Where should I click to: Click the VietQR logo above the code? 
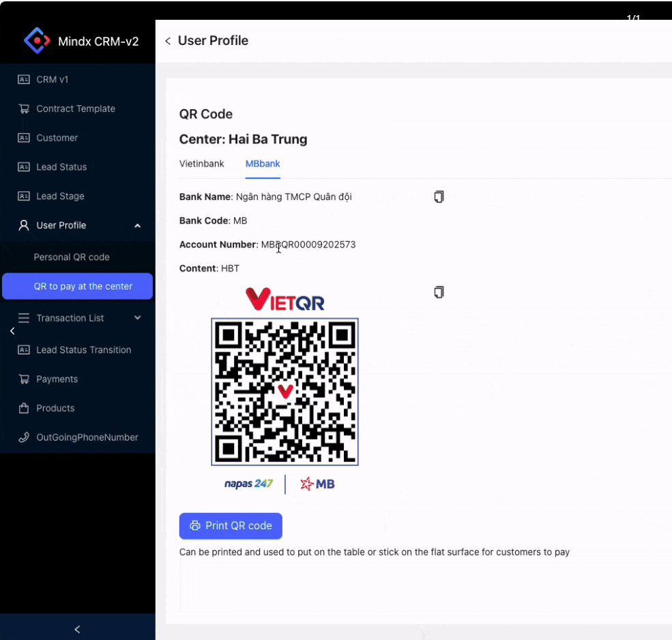point(284,300)
